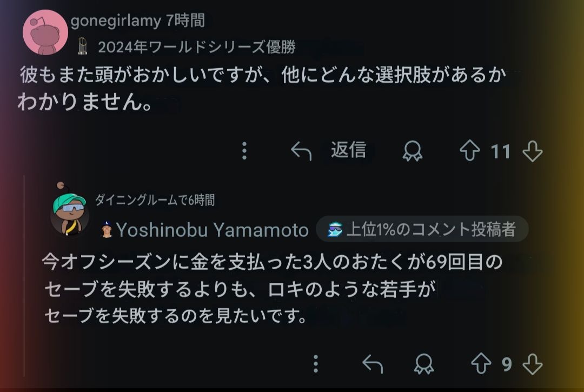Tap the 2024年ワールドシリーズ優勝 flair
The width and height of the screenshot is (584, 392).
tap(197, 48)
